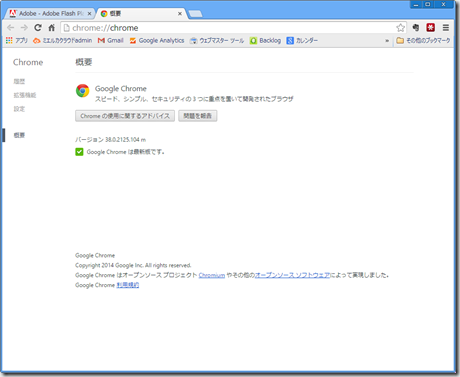Open the Evernote extension icon
Image resolution: width=460 pixels, height=377 pixels.
click(416, 27)
